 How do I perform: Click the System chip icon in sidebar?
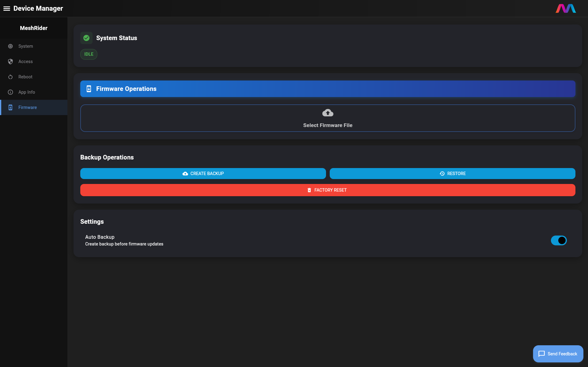10,46
